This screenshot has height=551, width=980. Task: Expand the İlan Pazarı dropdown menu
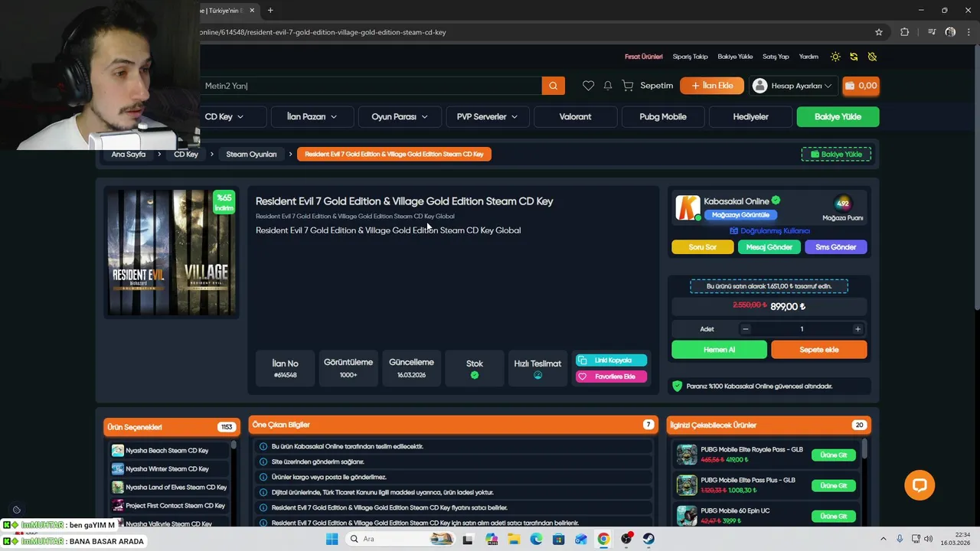pos(312,117)
